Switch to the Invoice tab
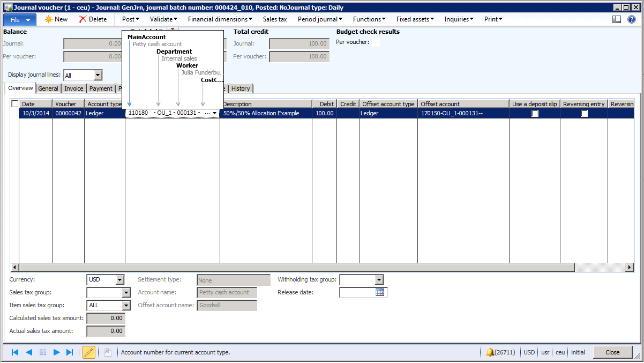This screenshot has height=363, width=644. pos(74,88)
